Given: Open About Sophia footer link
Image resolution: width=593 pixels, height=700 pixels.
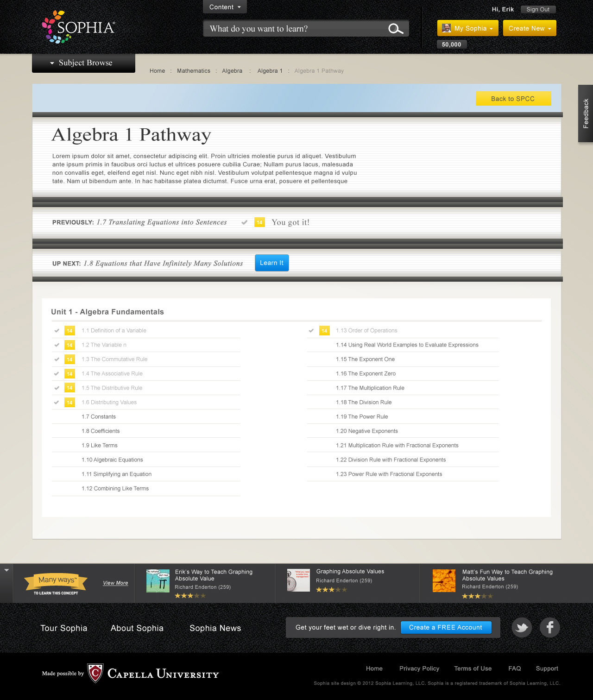Looking at the screenshot, I should click(x=137, y=628).
